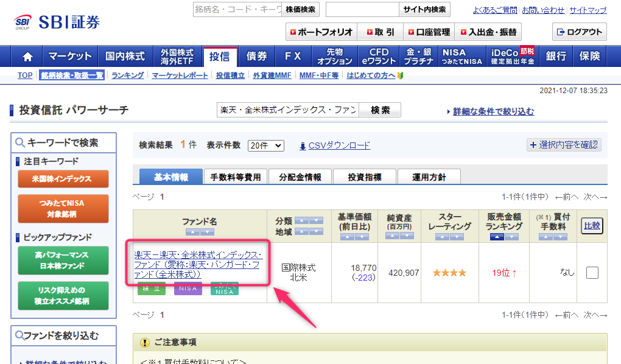Image resolution: width=621 pixels, height=364 pixels.
Task: Open the FX navigation menu
Action: coord(293,57)
